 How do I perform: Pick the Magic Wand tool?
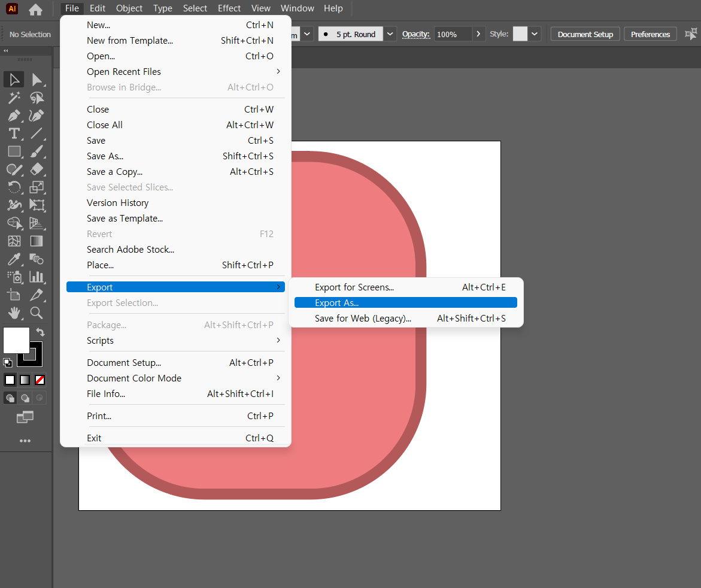[14, 98]
